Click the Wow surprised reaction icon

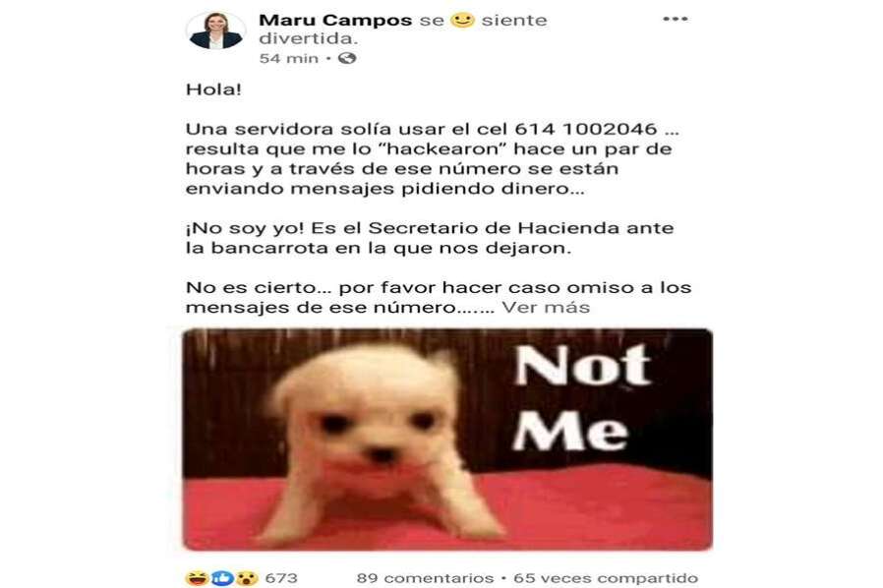[x=246, y=578]
